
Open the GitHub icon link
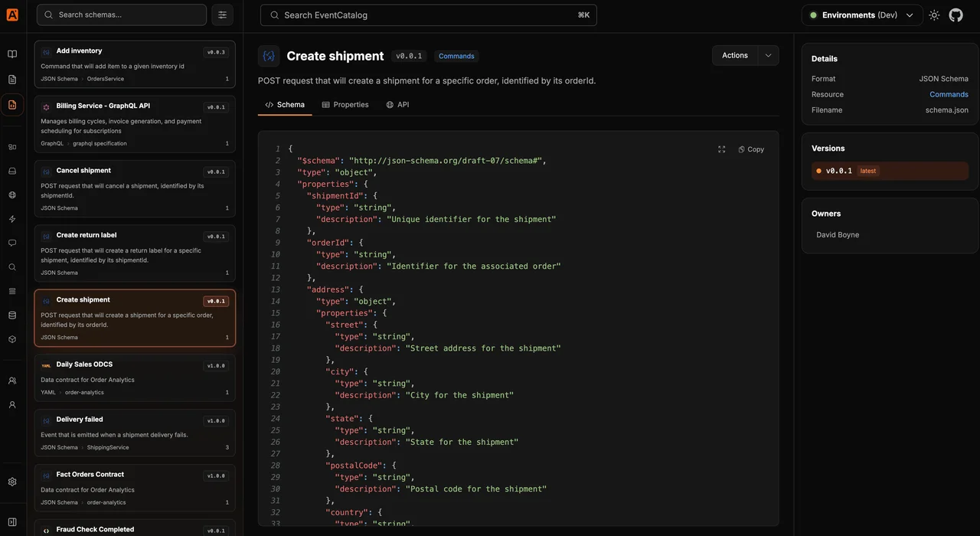955,15
